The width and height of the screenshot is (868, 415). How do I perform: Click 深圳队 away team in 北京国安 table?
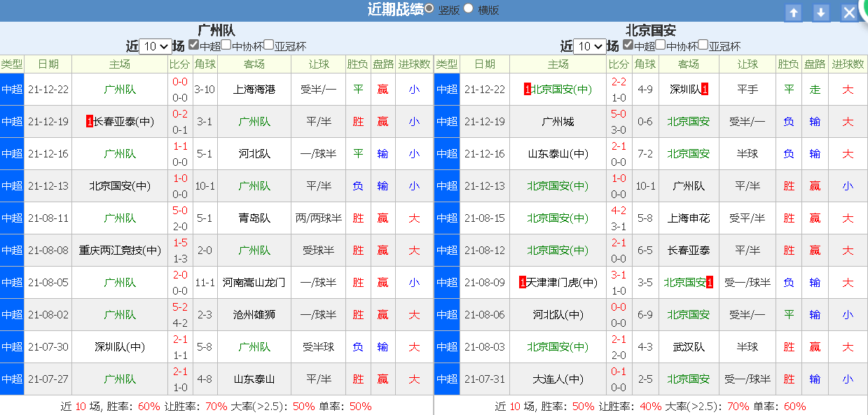coord(685,90)
